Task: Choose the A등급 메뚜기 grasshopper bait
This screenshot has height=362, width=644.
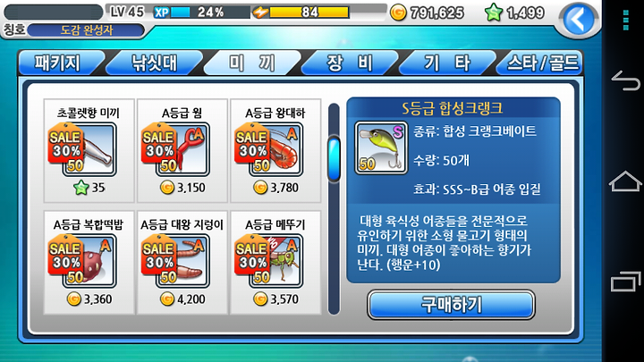Action: click(275, 263)
